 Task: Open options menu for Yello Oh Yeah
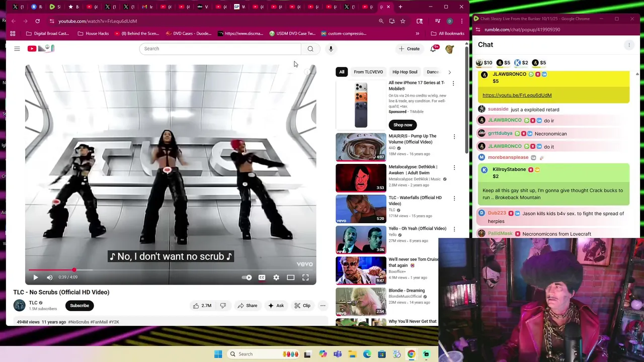click(x=454, y=229)
